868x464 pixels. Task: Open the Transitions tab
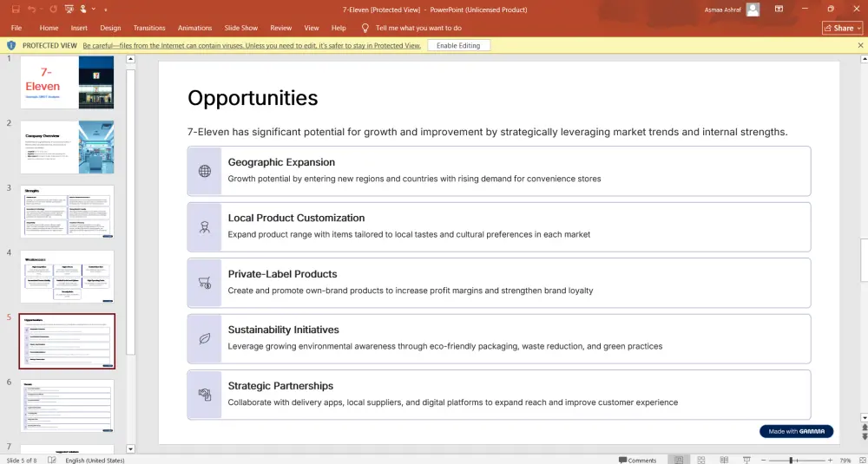point(149,28)
